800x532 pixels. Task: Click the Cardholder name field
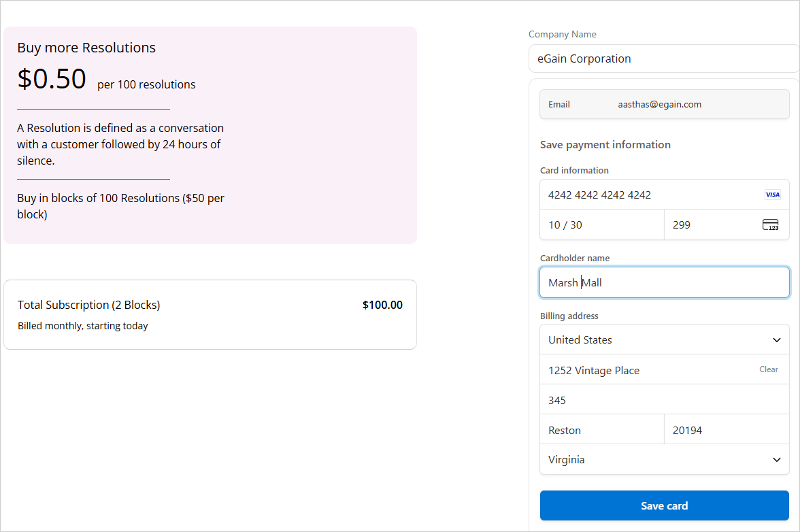[664, 282]
